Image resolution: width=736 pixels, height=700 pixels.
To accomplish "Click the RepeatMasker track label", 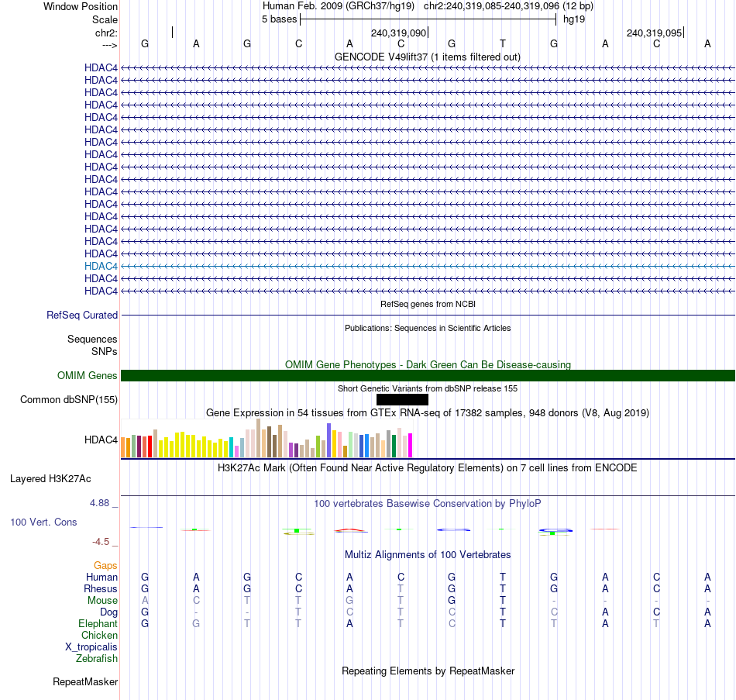I will [85, 681].
